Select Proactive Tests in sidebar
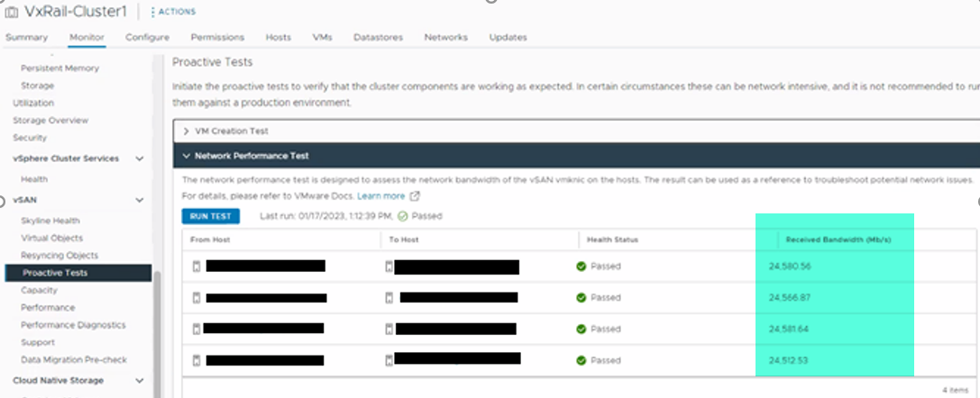The height and width of the screenshot is (398, 980). pyautogui.click(x=78, y=273)
